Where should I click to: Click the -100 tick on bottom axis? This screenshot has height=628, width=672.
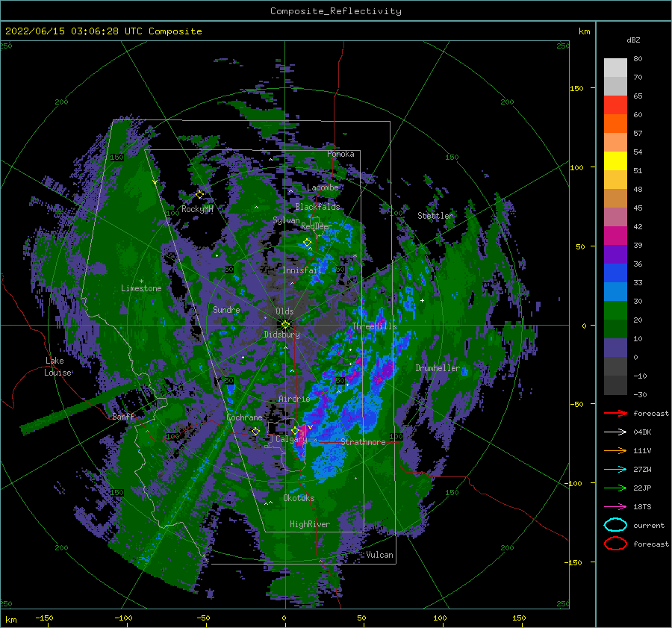click(123, 618)
